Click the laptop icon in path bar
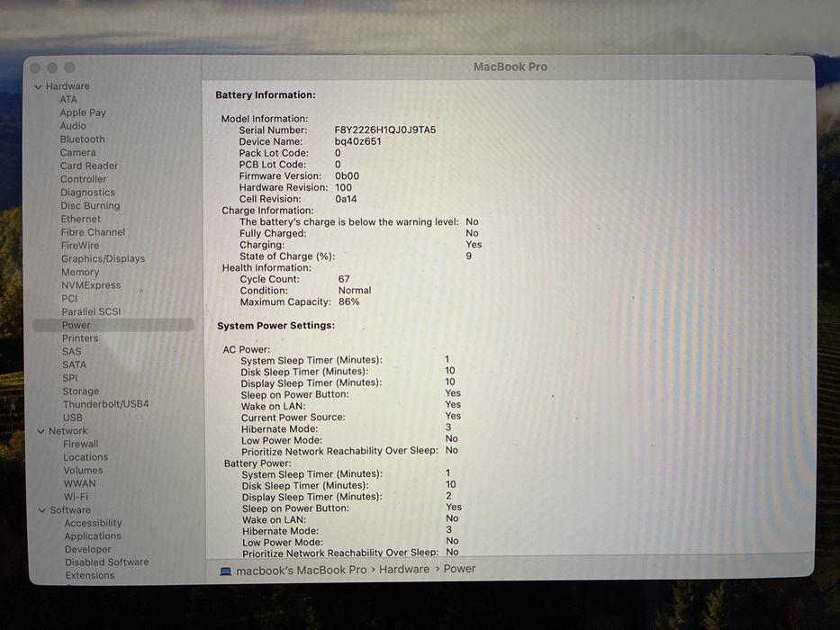Viewport: 840px width, 630px height. click(x=226, y=571)
